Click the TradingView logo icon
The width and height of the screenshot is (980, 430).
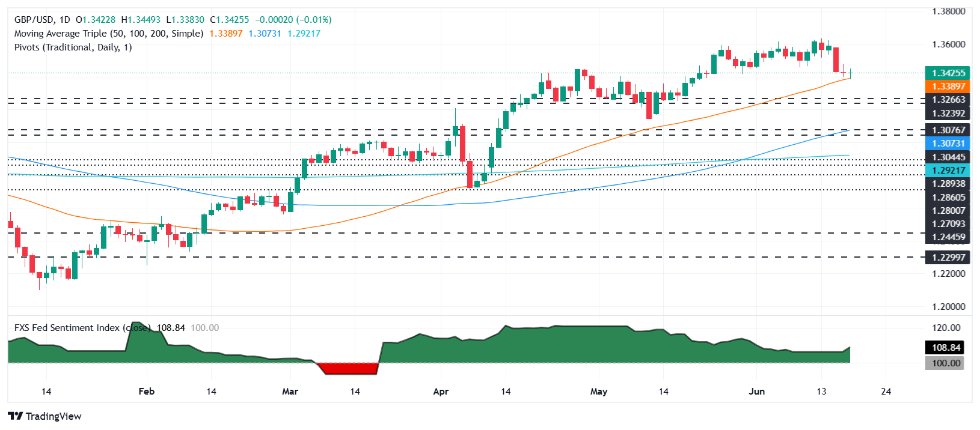tap(15, 416)
